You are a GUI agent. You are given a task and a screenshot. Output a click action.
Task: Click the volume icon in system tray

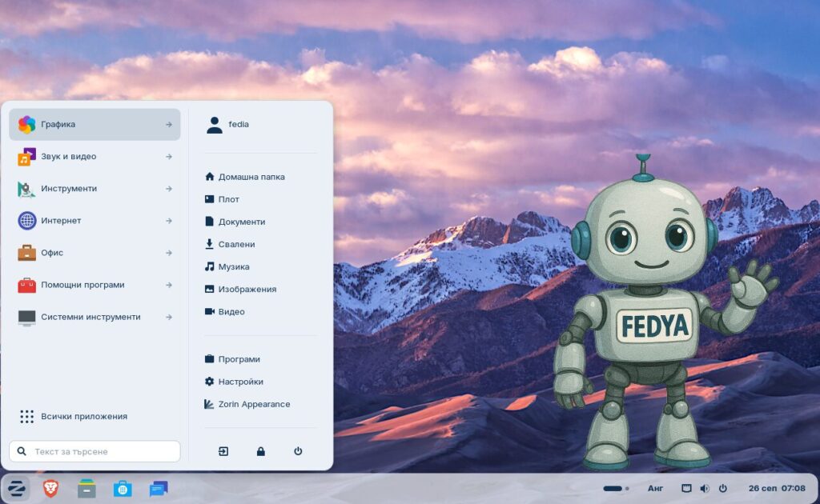tap(705, 488)
